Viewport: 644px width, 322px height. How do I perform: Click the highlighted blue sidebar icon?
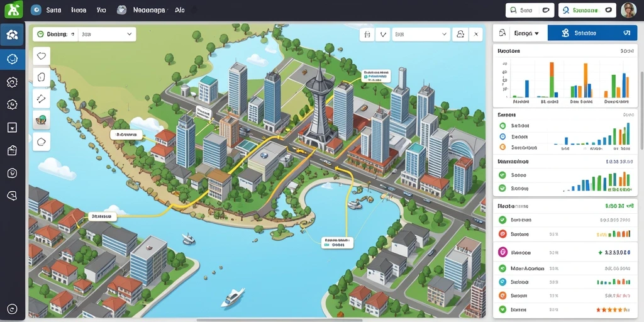click(13, 59)
